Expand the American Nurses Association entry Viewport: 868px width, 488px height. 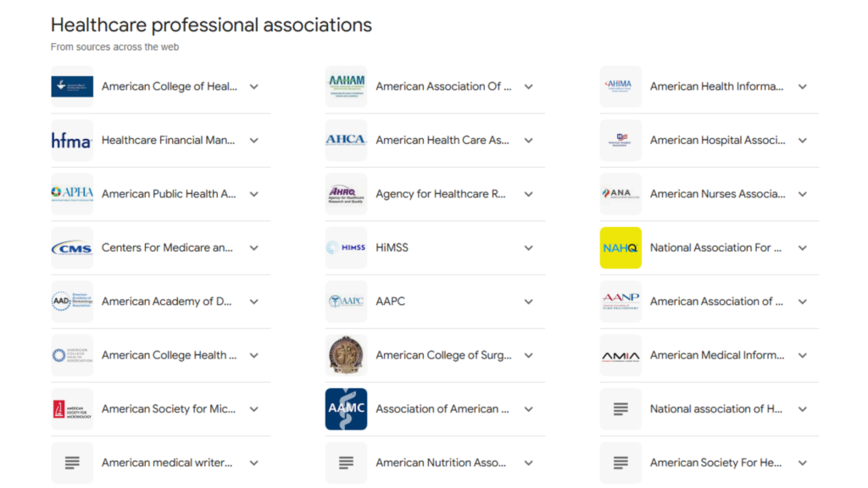pos(802,193)
